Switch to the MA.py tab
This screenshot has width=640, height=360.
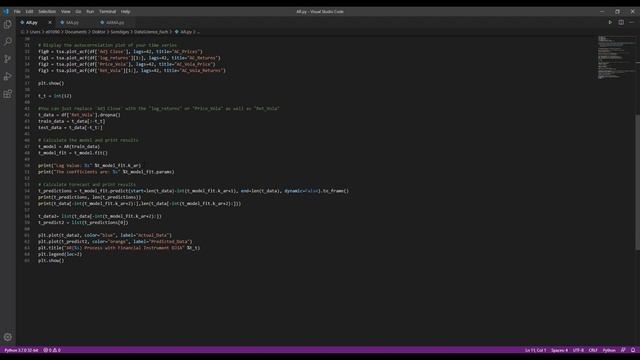point(72,22)
